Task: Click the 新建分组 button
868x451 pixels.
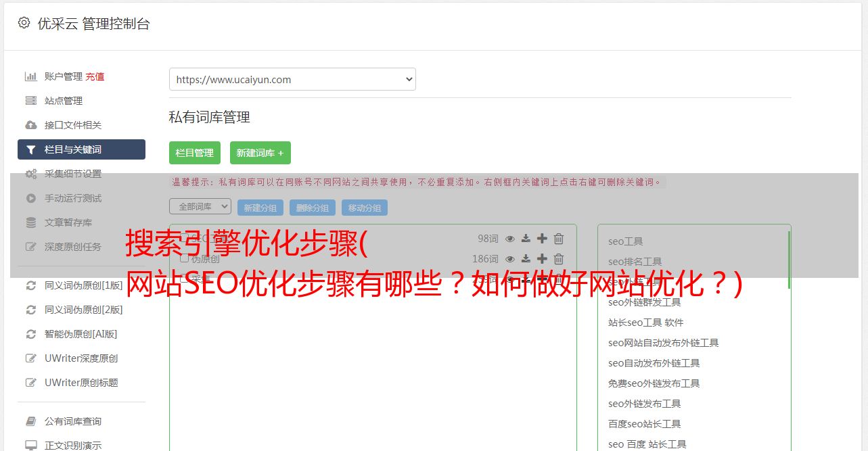Action: [x=260, y=208]
